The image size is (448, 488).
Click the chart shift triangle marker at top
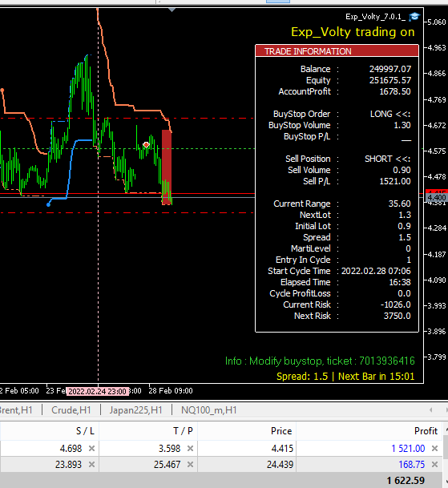172,10
